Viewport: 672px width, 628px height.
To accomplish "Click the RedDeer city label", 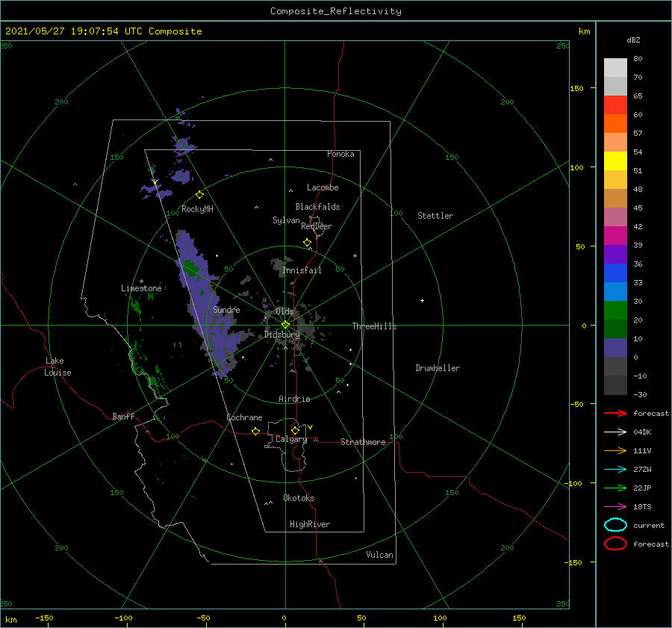I will coord(317,226).
